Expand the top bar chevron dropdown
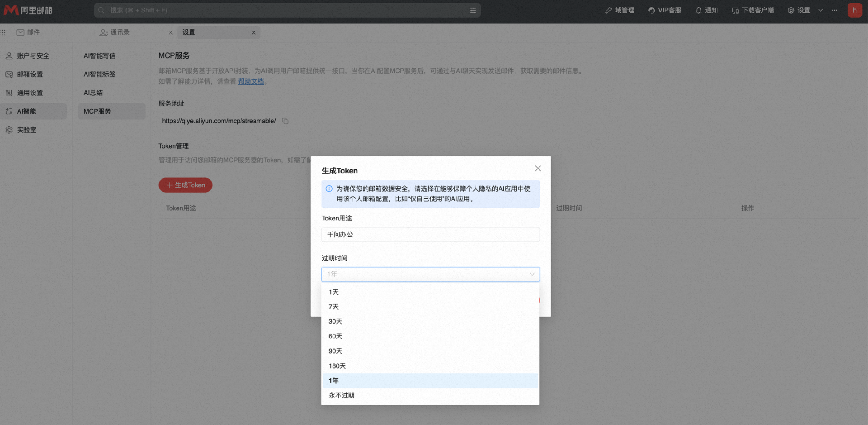 (x=821, y=10)
